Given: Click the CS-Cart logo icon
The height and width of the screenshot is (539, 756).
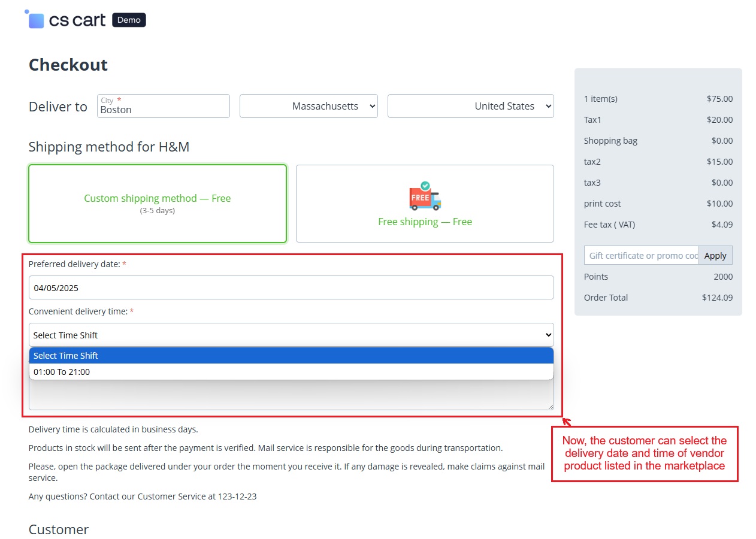Looking at the screenshot, I should [x=35, y=20].
